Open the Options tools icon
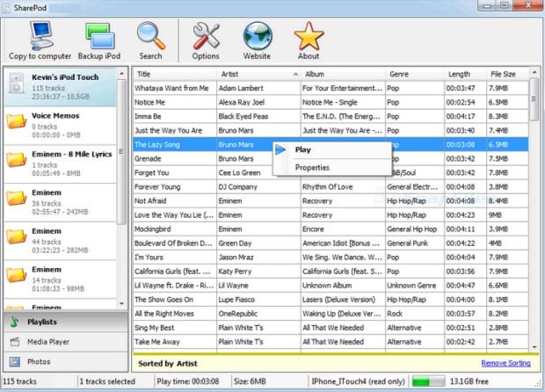Screen dimensions: 545x392 coord(206,35)
